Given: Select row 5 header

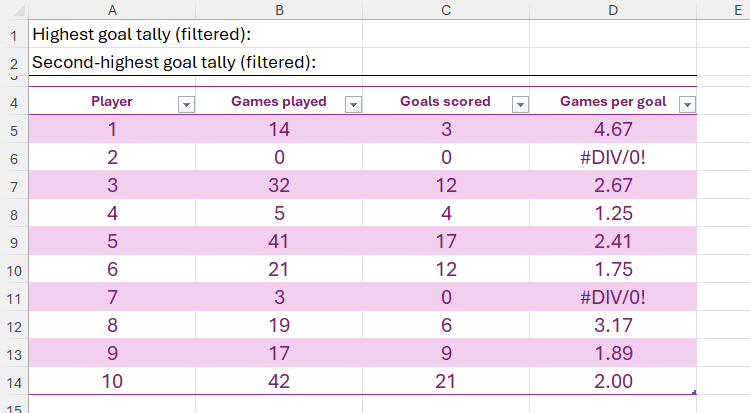Looking at the screenshot, I should [14, 130].
